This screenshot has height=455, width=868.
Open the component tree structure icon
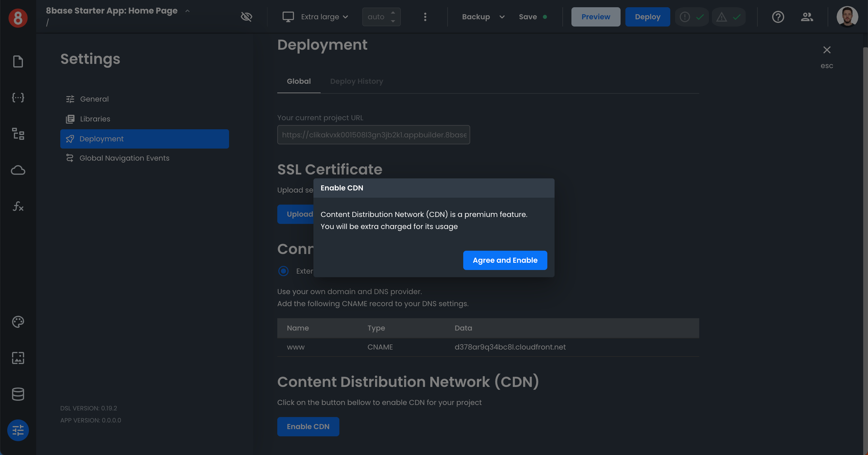(18, 134)
